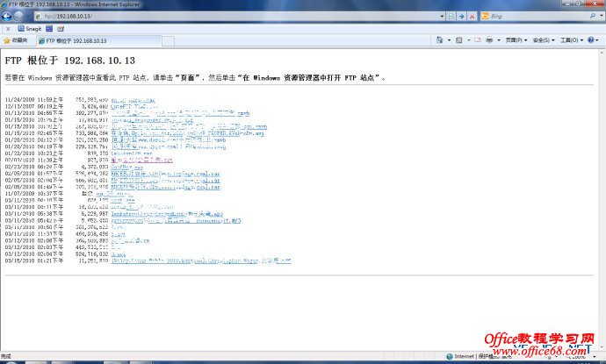606x364 pixels.
Task: Expand the Feeds dropdown arrow
Action: click(469, 40)
